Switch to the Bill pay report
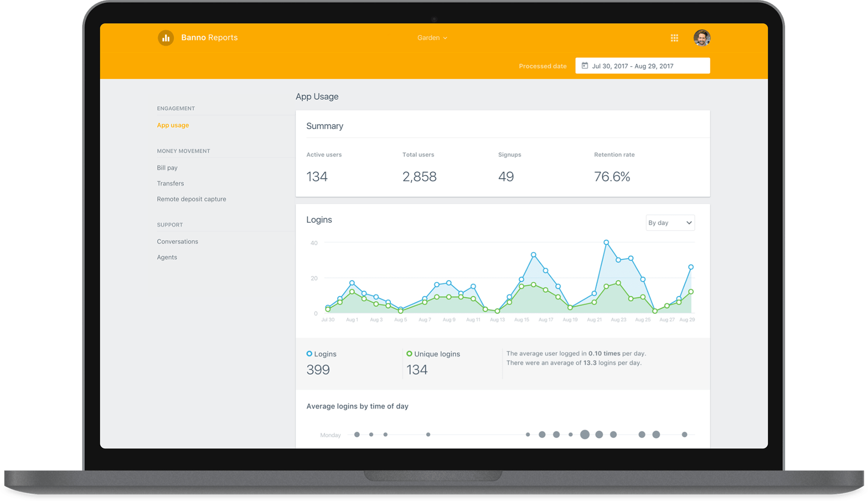868x501 pixels. (167, 167)
